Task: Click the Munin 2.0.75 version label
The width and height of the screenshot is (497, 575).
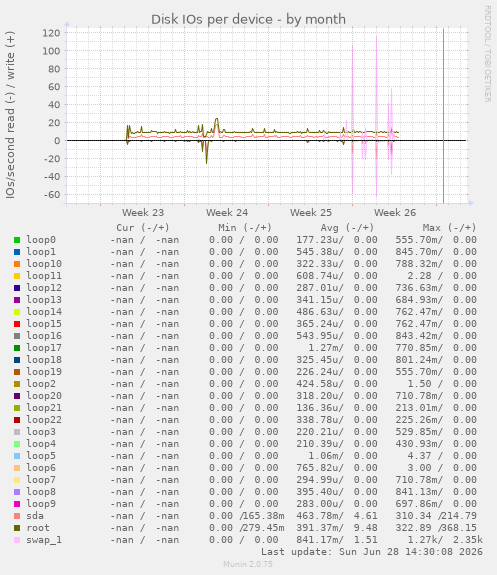Action: [248, 564]
